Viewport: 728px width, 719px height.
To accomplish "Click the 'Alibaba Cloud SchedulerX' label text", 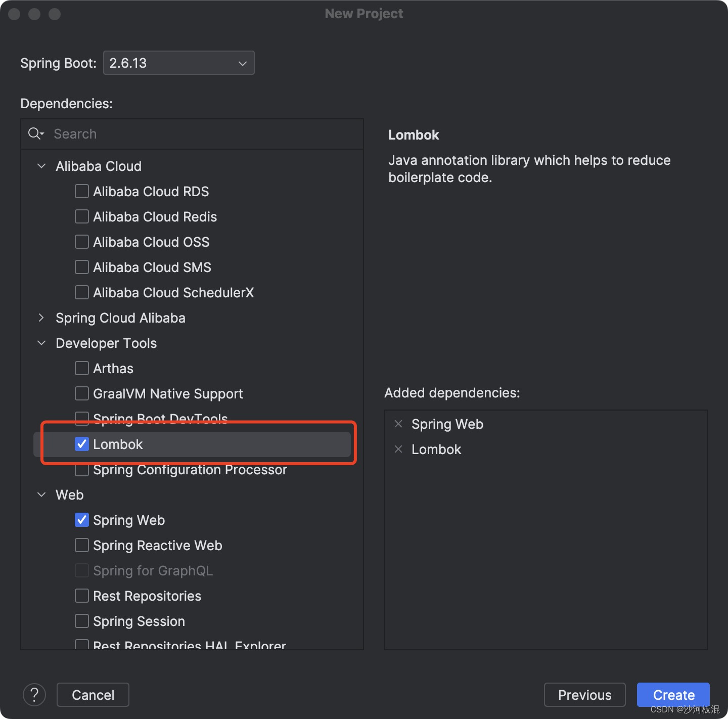I will click(x=173, y=293).
